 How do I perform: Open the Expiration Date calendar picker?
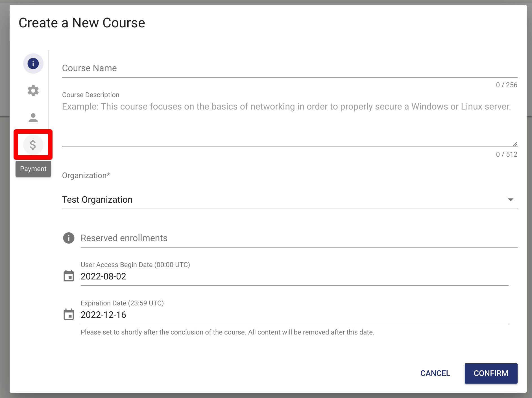pos(68,315)
